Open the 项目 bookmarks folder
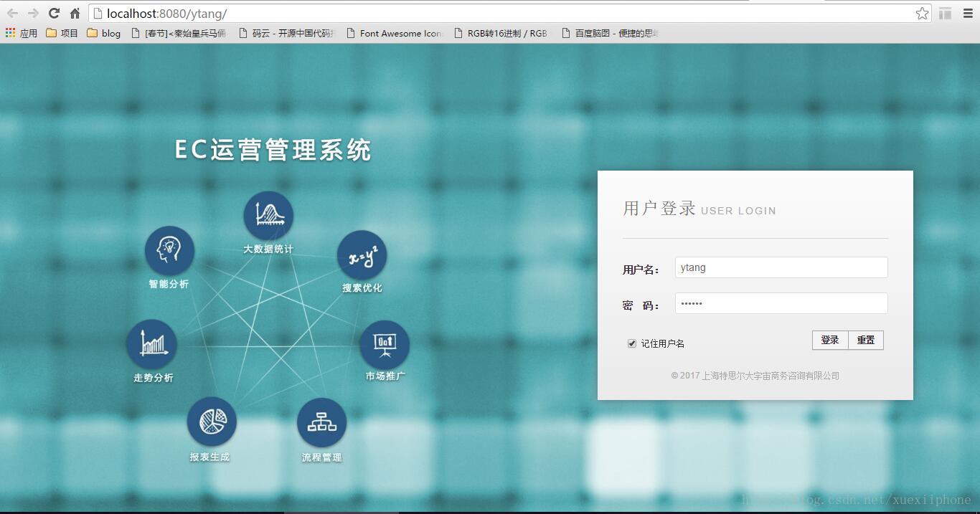Image resolution: width=980 pixels, height=514 pixels. (x=62, y=33)
